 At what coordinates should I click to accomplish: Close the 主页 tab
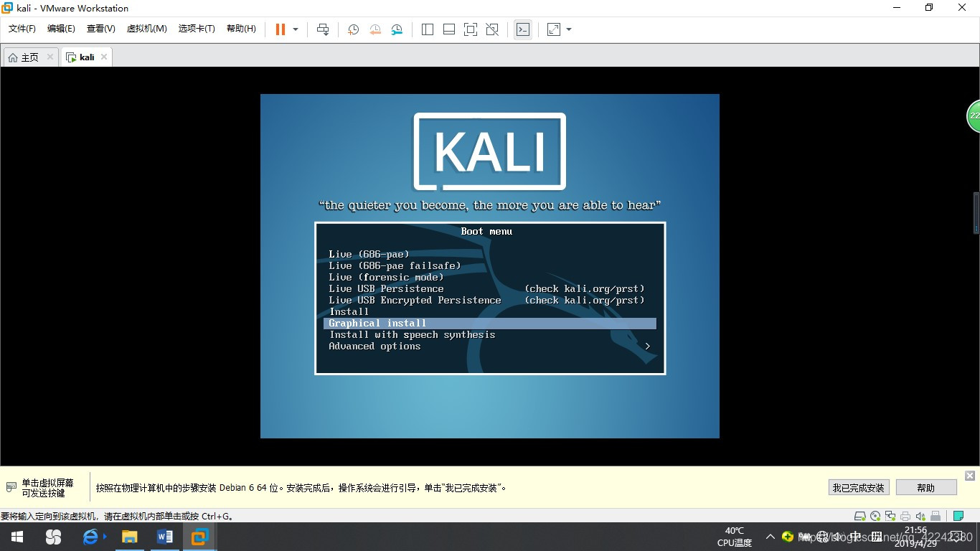point(50,57)
